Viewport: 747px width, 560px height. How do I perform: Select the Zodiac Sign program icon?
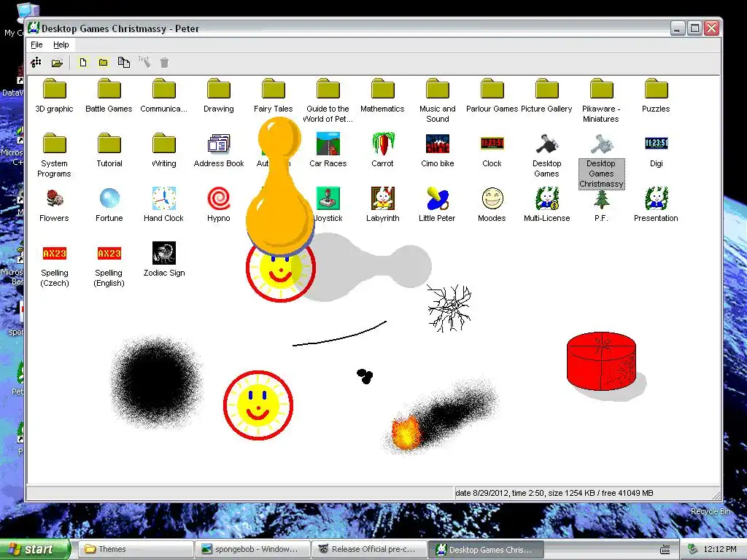coord(164,253)
